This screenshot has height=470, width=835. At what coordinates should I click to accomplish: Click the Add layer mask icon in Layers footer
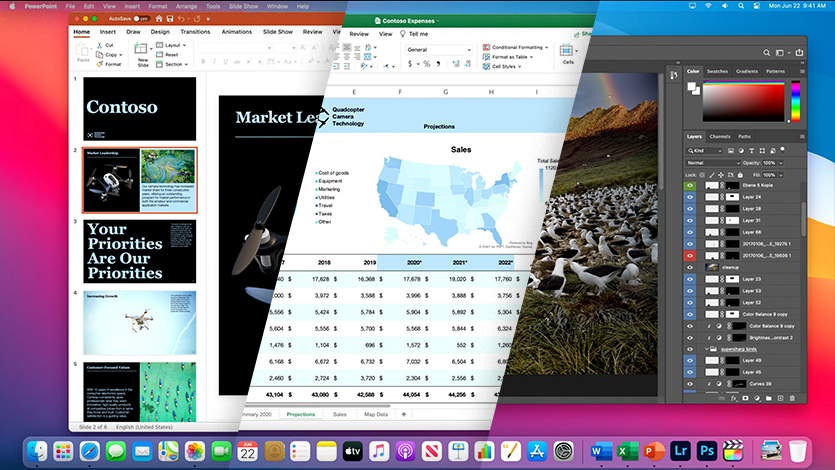click(x=745, y=398)
